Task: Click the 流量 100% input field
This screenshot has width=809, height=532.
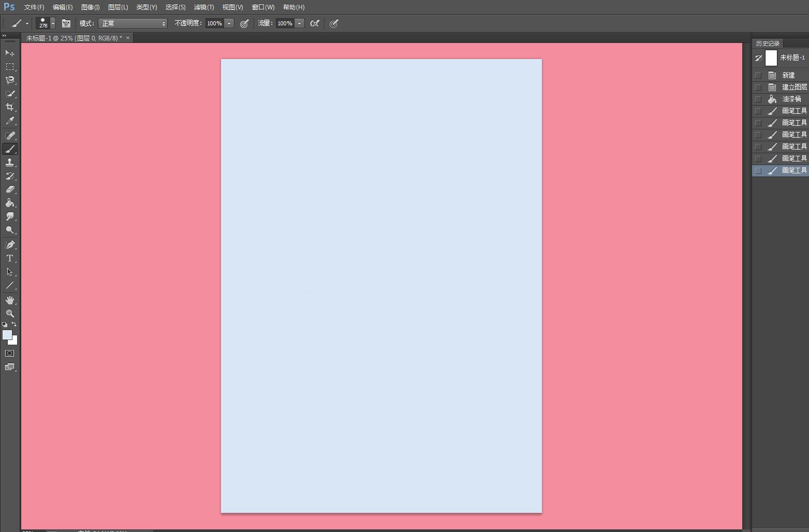Action: tap(285, 23)
